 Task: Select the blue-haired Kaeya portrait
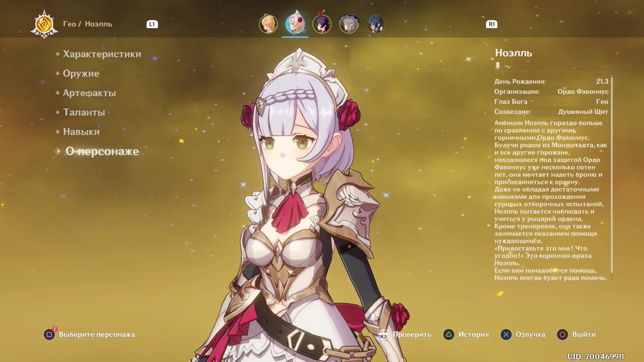376,24
